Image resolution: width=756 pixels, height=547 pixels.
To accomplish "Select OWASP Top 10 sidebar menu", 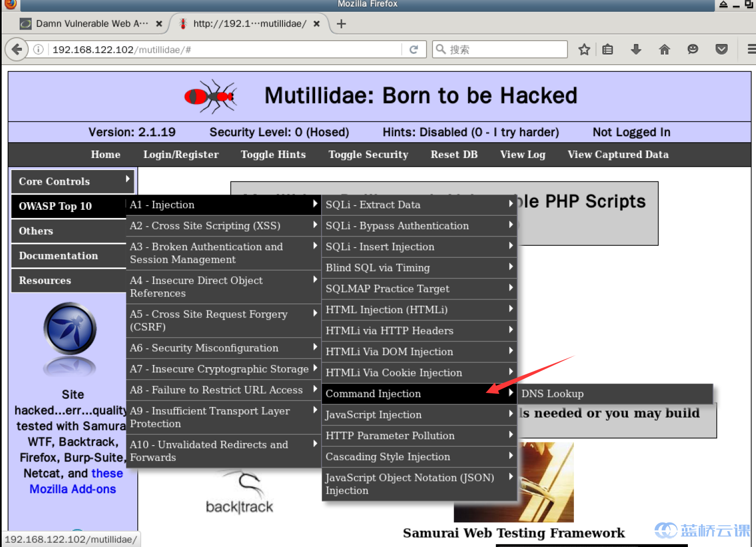I will point(69,206).
